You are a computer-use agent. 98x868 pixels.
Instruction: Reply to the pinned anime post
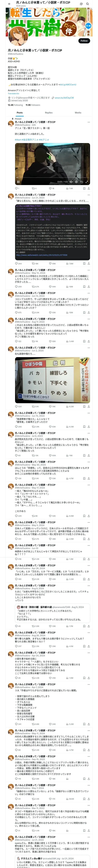coord(17,188)
